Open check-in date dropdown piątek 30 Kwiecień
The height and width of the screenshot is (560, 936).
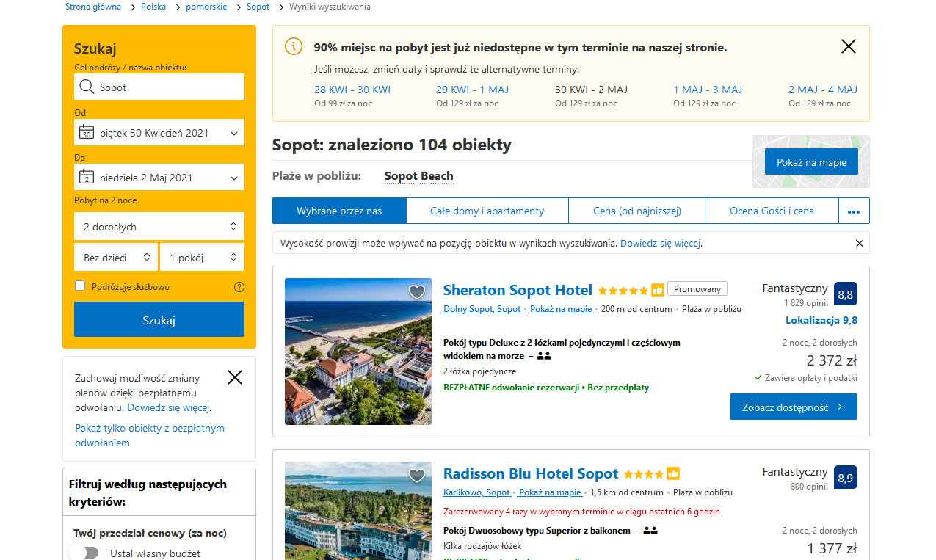click(x=159, y=133)
